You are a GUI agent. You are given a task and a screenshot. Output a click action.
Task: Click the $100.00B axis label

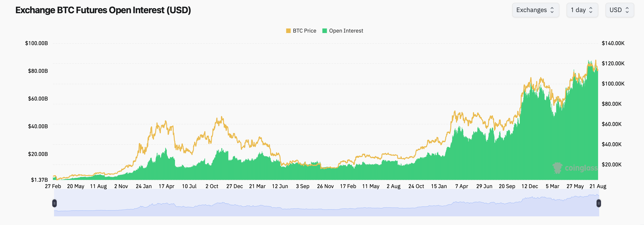[36, 43]
